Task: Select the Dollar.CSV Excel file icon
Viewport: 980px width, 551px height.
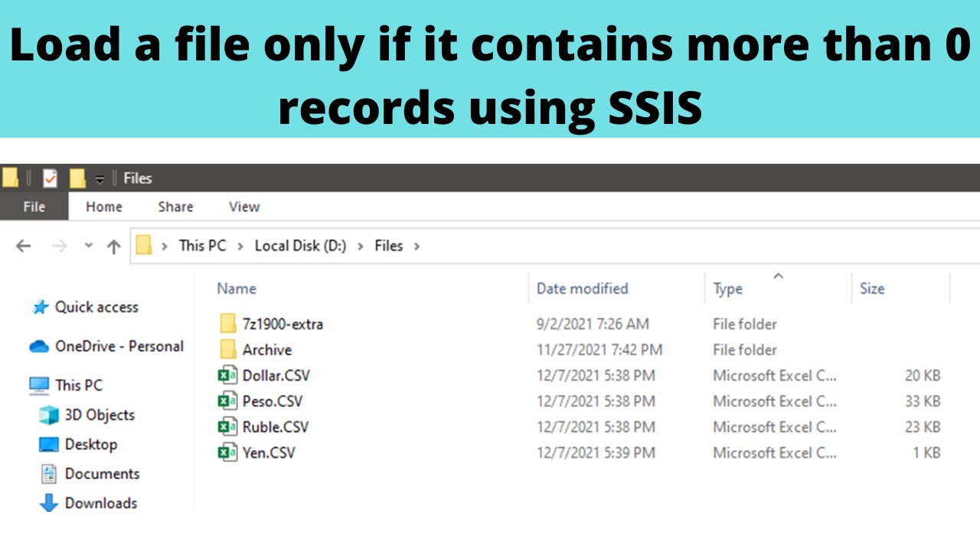Action: pos(227,376)
